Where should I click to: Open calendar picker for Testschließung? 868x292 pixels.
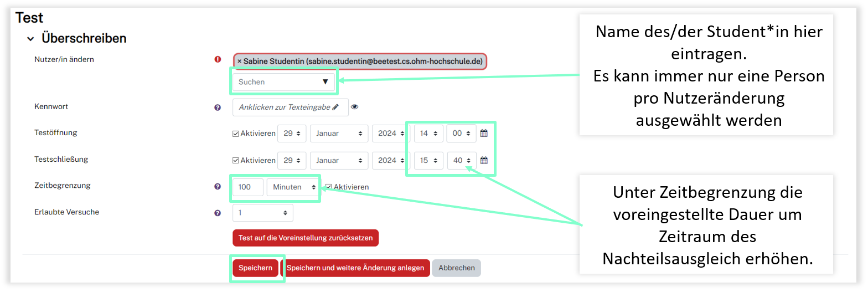484,160
